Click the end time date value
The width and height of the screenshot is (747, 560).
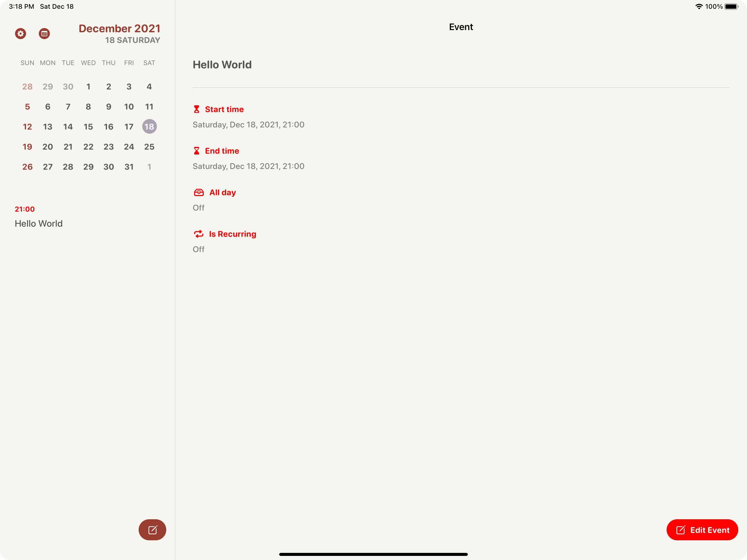coord(248,166)
